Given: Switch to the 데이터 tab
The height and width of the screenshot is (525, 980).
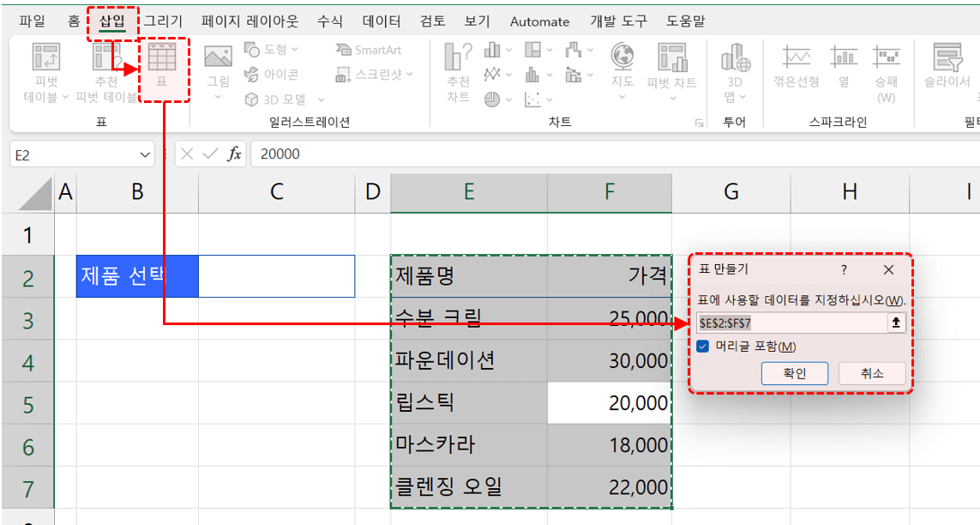Looking at the screenshot, I should [382, 21].
